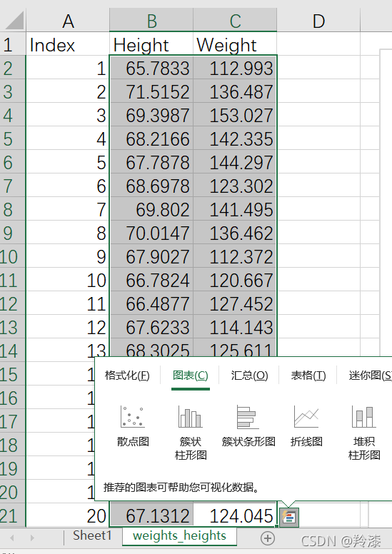Select cell with height 67.1312
Image resolution: width=392 pixels, height=554 pixels.
pyautogui.click(x=151, y=515)
